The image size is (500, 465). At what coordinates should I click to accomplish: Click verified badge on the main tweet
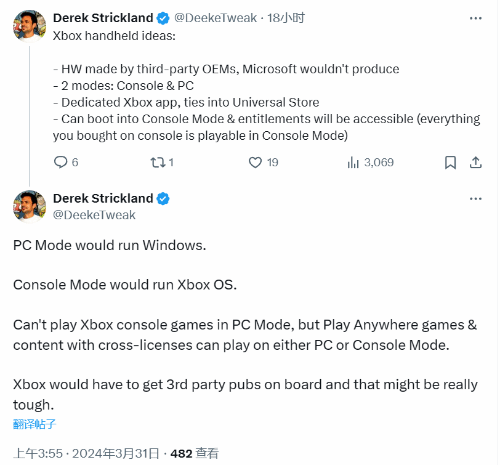pyautogui.click(x=163, y=199)
